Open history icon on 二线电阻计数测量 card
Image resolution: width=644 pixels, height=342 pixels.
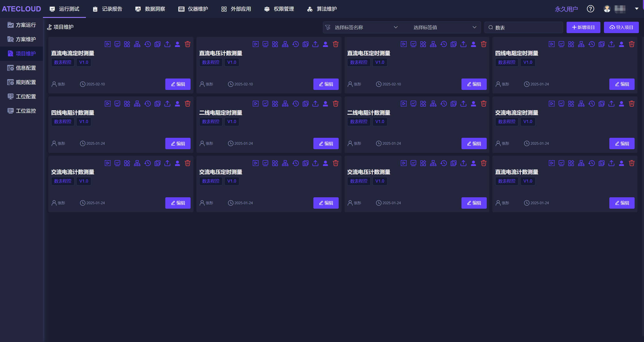click(x=444, y=104)
